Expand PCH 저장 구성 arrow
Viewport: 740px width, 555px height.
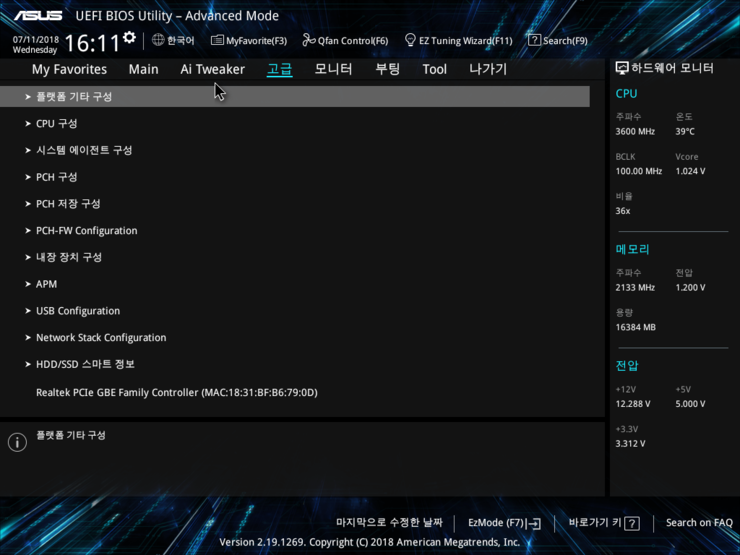tap(28, 204)
